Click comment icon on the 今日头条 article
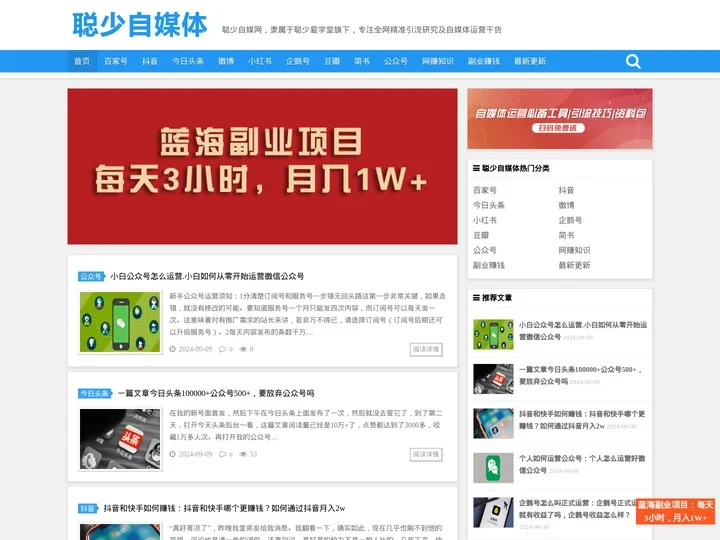The height and width of the screenshot is (540, 720). pos(222,454)
